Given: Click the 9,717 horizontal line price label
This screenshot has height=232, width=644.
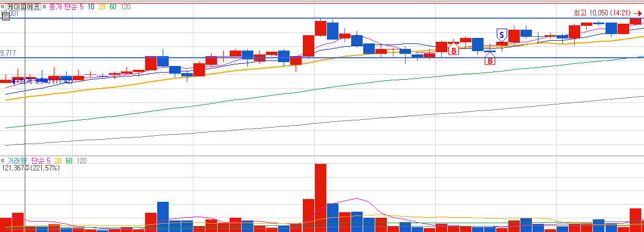Looking at the screenshot, I should point(8,53).
